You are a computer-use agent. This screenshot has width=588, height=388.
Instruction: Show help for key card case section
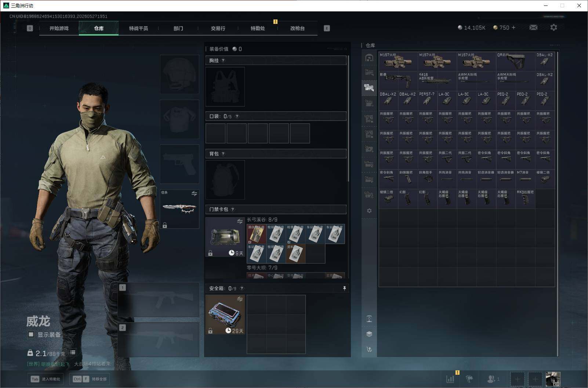coord(233,209)
